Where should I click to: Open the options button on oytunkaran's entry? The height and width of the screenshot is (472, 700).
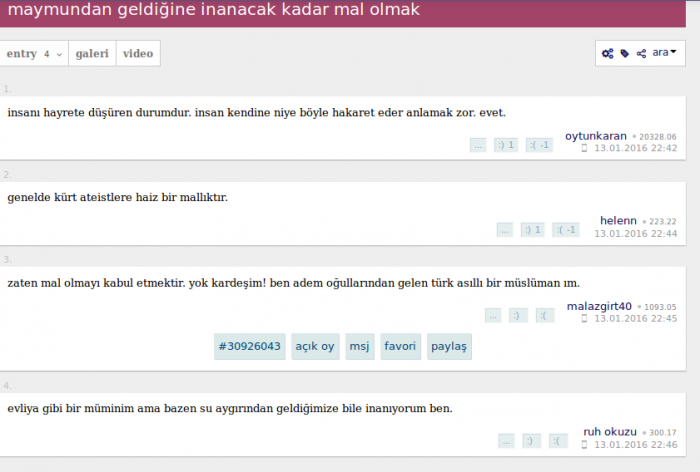point(478,145)
